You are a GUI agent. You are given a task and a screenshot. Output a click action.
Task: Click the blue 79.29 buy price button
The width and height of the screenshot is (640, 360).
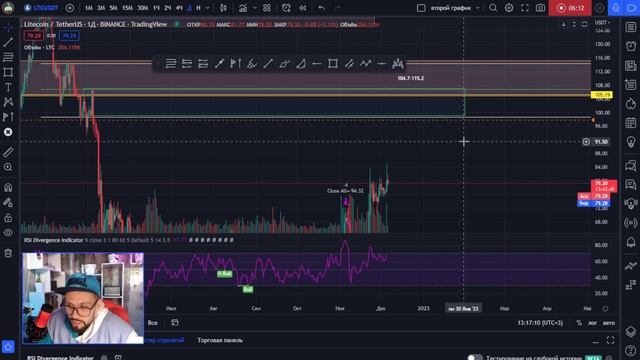coord(69,36)
